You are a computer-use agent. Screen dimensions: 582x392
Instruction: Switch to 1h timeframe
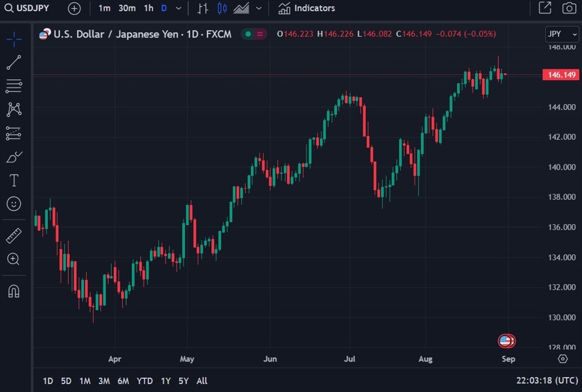149,8
